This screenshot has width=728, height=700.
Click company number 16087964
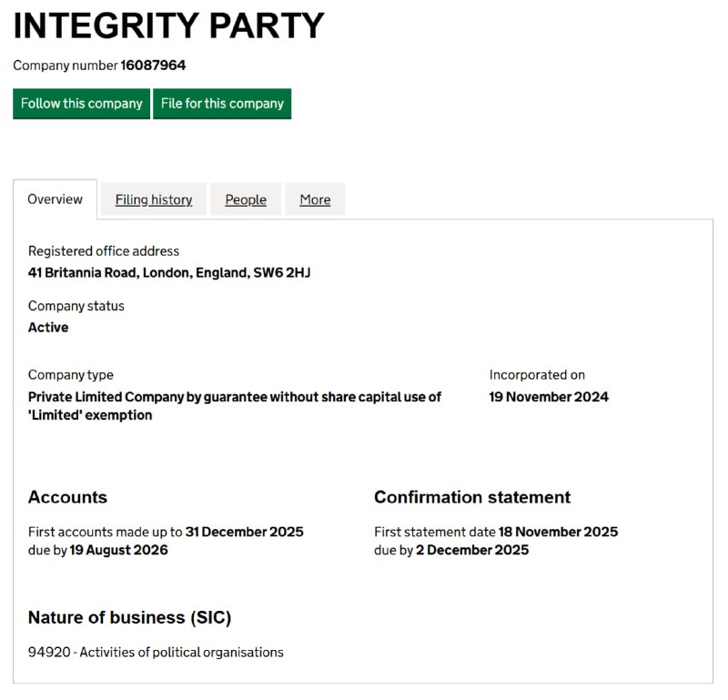[x=153, y=65]
